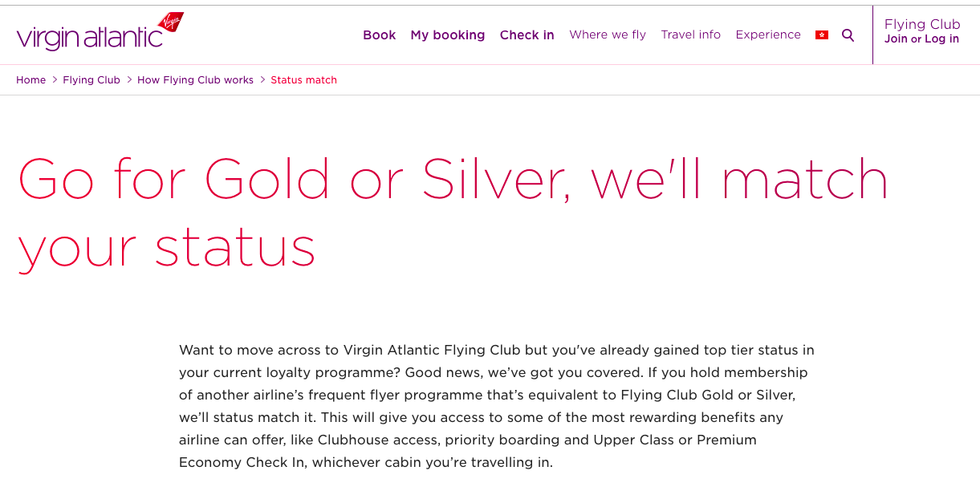The width and height of the screenshot is (980, 503).
Task: Open the Book menu
Action: (x=379, y=35)
